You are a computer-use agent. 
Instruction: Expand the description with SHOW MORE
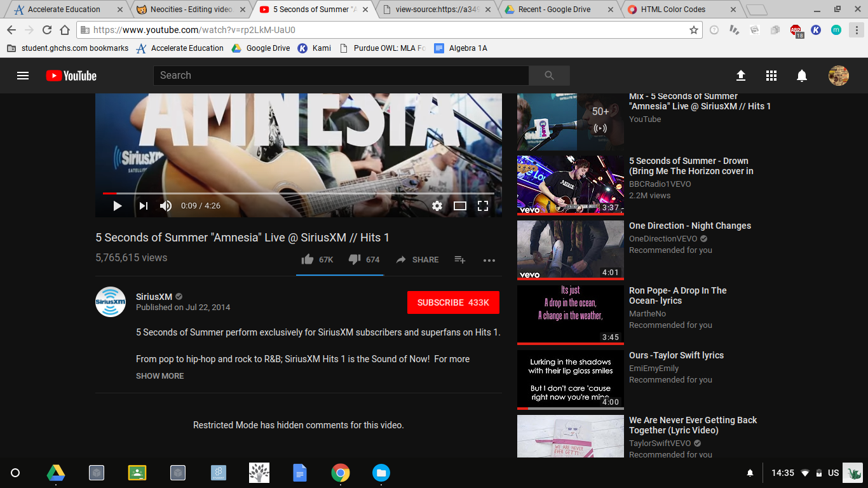click(160, 376)
